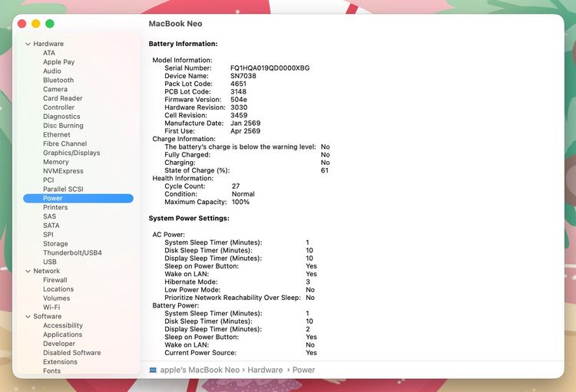Click condition value Normal
The width and height of the screenshot is (576, 392).
coord(243,194)
